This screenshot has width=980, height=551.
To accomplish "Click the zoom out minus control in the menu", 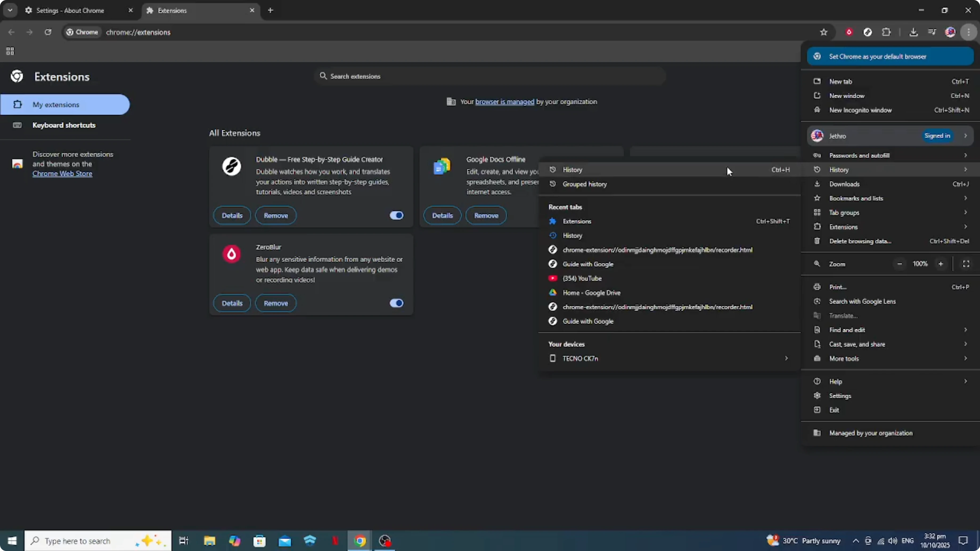I will tap(899, 264).
